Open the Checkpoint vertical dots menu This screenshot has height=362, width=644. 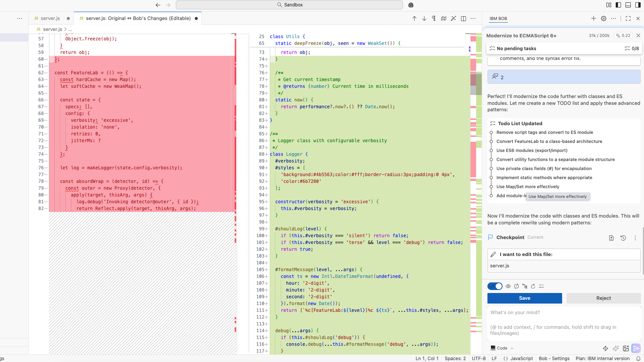(635, 238)
